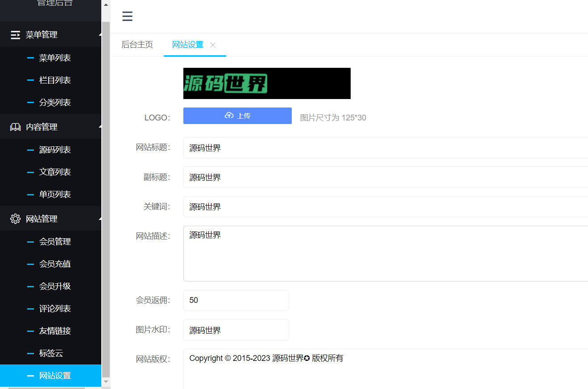Select 友情链接 in the sidebar
Viewport: 588px width, 389px height.
coord(55,331)
